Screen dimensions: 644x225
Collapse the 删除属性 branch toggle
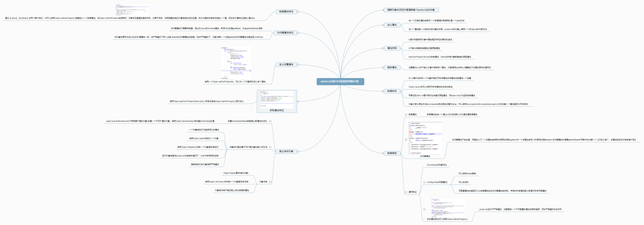coord(383,68)
